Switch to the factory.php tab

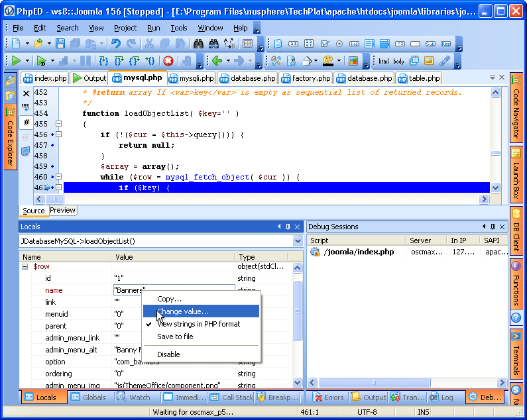pyautogui.click(x=306, y=78)
